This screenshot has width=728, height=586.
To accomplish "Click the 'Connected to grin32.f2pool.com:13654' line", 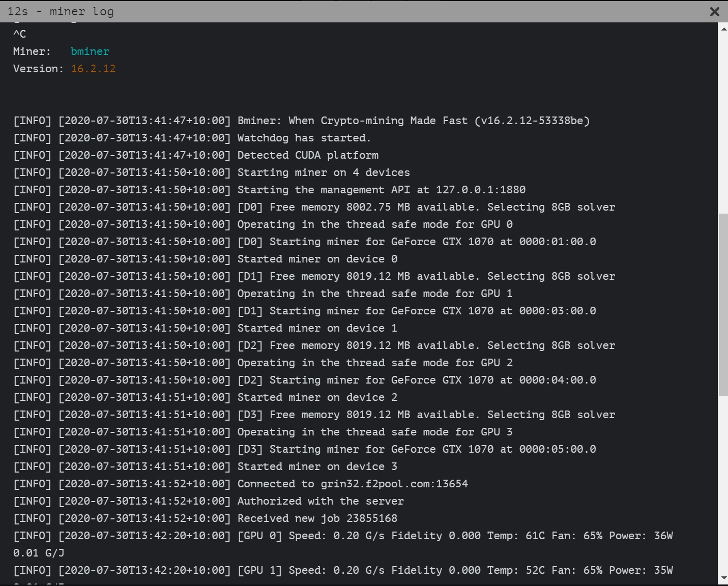I will pyautogui.click(x=241, y=484).
